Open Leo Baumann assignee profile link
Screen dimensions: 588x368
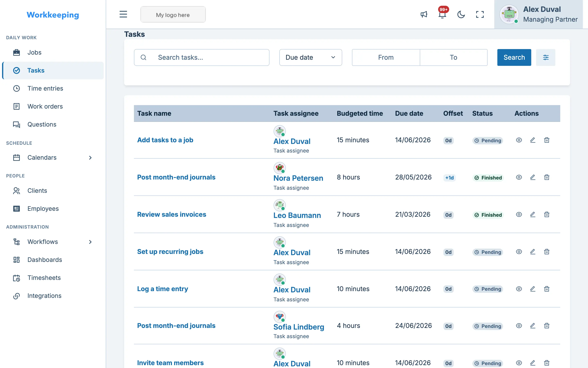(297, 215)
